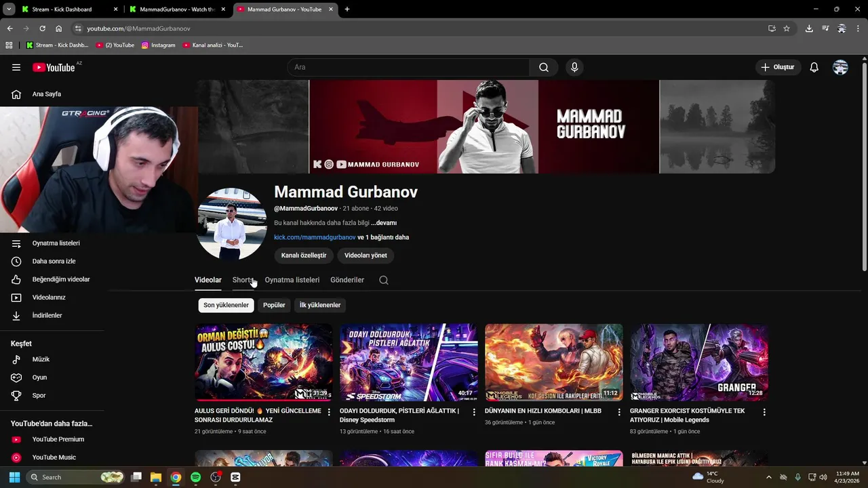
Task: Click the YouTube Ara search field
Action: coord(408,67)
